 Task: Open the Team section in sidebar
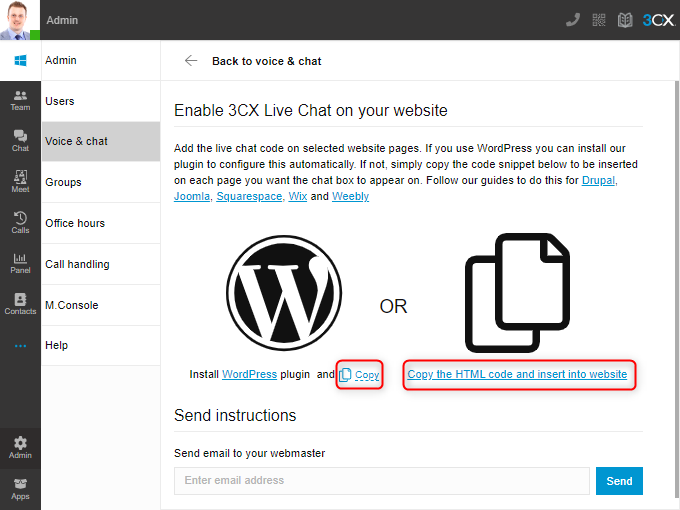20,101
